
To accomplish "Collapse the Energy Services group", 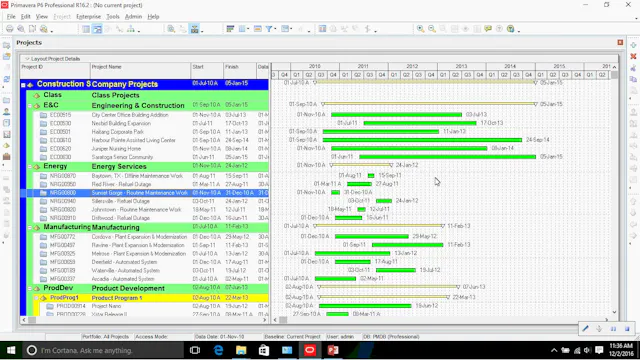I will click(x=30, y=167).
